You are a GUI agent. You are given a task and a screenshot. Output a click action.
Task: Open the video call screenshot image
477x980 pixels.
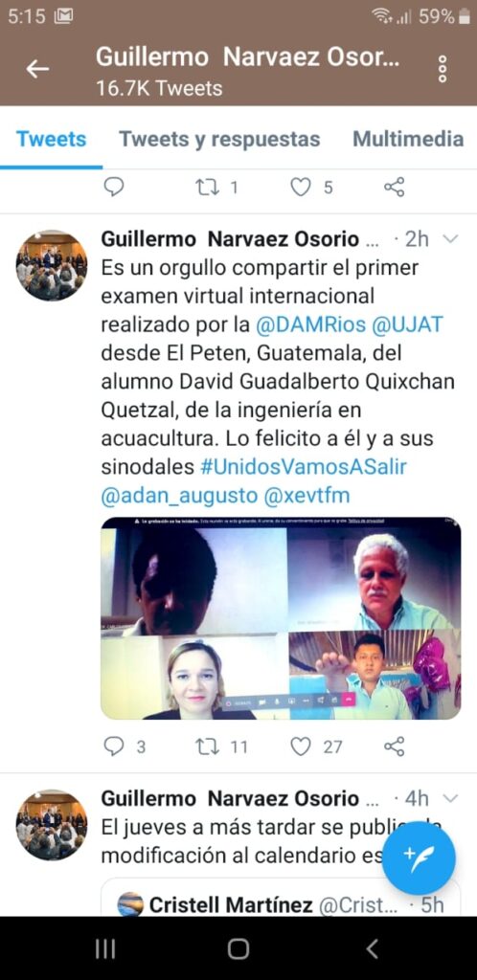tap(281, 618)
